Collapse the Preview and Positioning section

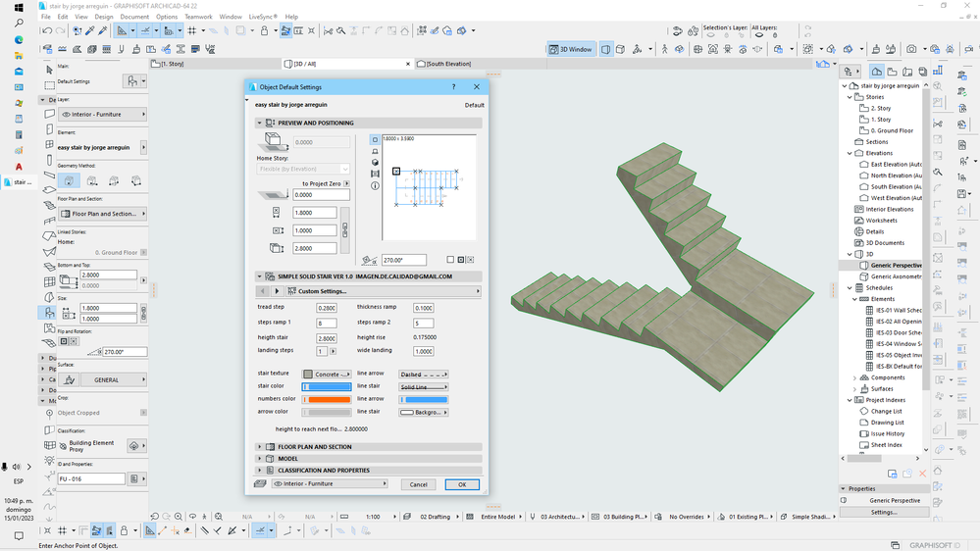click(x=260, y=124)
